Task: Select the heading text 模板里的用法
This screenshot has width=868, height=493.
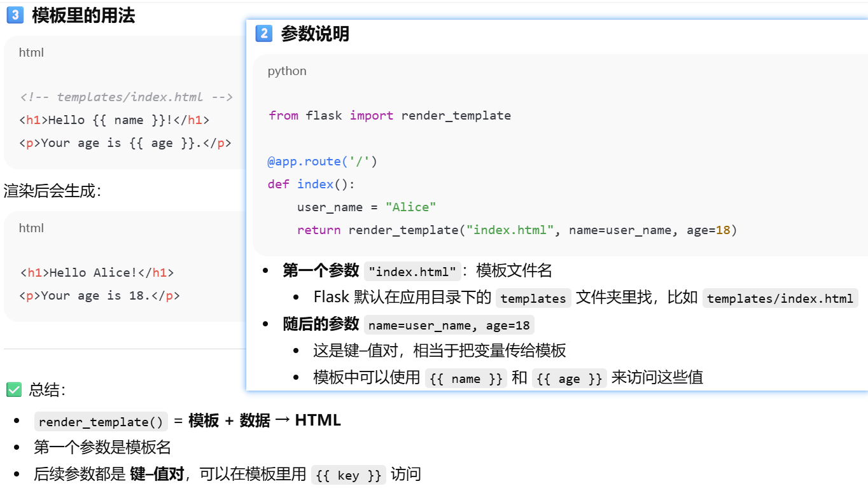Action: [x=83, y=15]
